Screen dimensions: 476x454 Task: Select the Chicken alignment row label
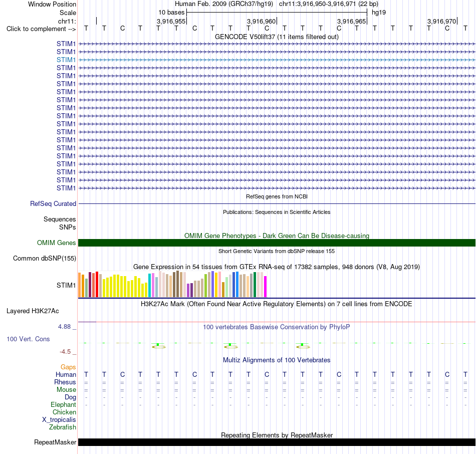point(64,412)
